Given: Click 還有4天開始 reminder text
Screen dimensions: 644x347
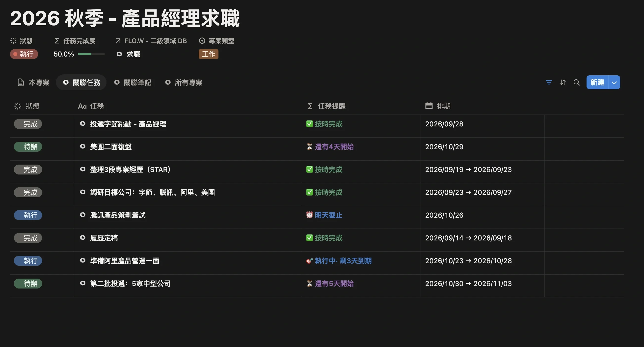Looking at the screenshot, I should coord(334,146).
